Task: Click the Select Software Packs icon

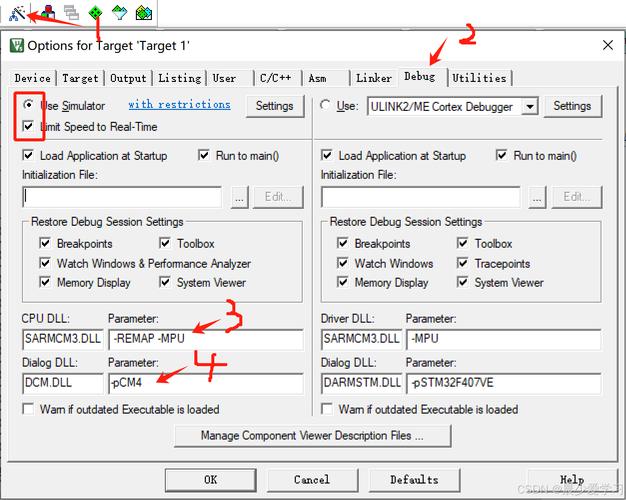Action: (x=120, y=13)
